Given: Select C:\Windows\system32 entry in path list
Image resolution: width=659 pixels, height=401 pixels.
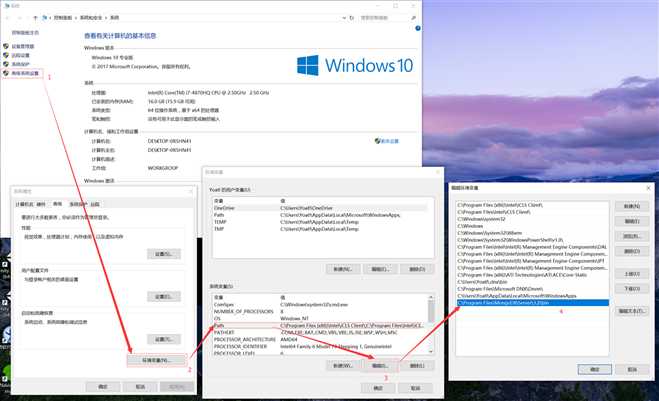Looking at the screenshot, I should [532, 219].
